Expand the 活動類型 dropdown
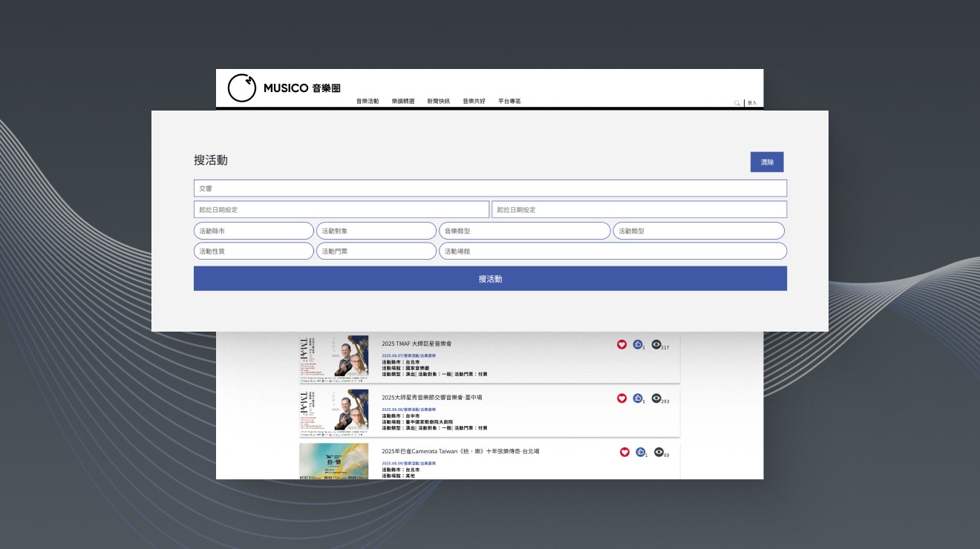 [x=699, y=231]
